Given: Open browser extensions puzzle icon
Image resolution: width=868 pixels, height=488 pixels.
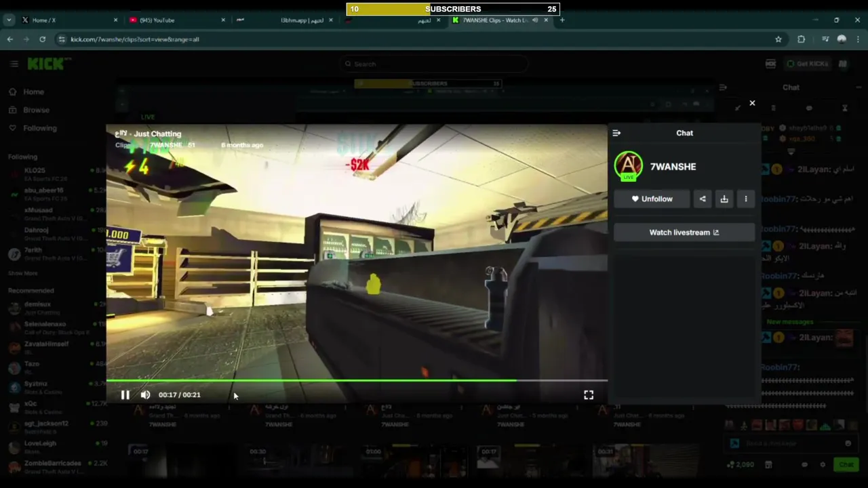Looking at the screenshot, I should pos(802,39).
